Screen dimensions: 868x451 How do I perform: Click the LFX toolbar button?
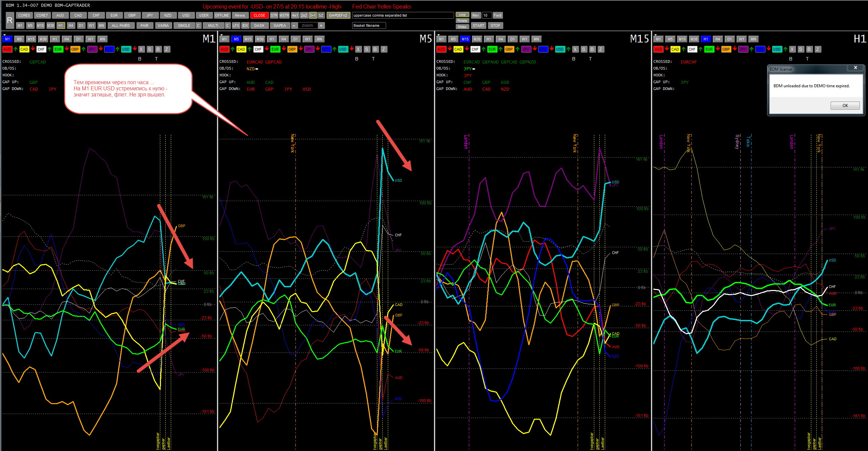[x=236, y=25]
